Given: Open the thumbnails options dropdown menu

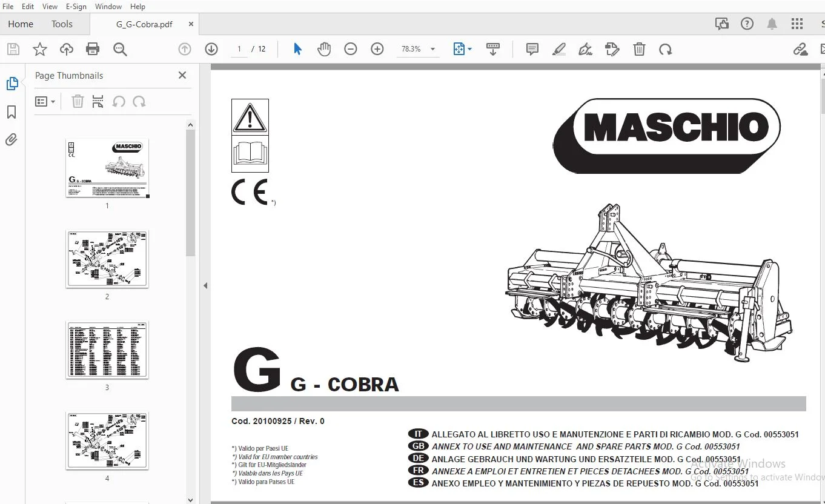Looking at the screenshot, I should 45,101.
